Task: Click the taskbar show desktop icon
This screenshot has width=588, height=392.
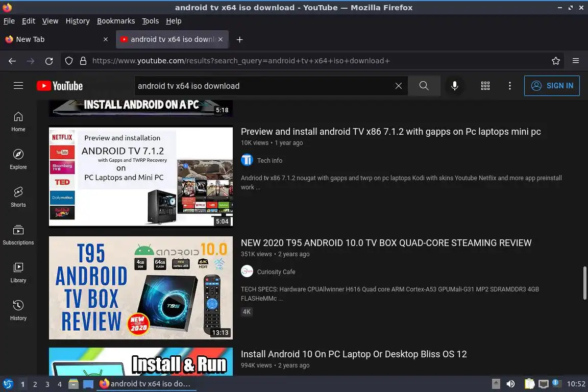Action: pos(88,384)
